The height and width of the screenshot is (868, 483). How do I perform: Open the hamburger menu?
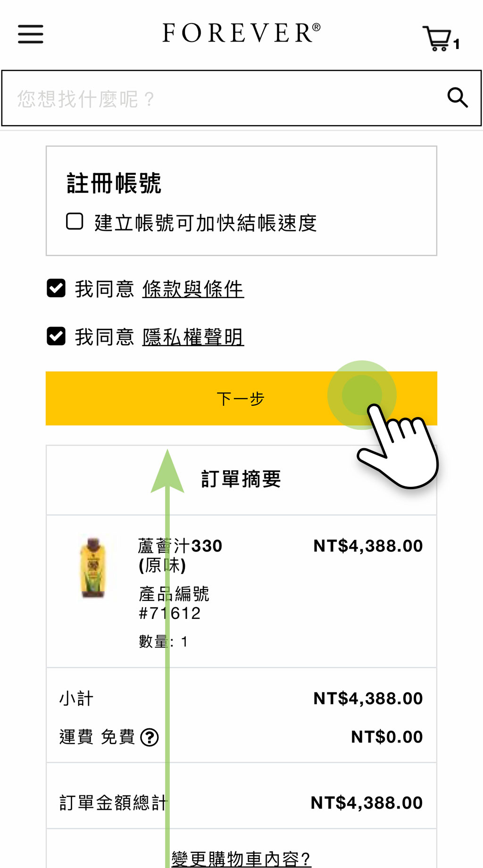click(31, 34)
